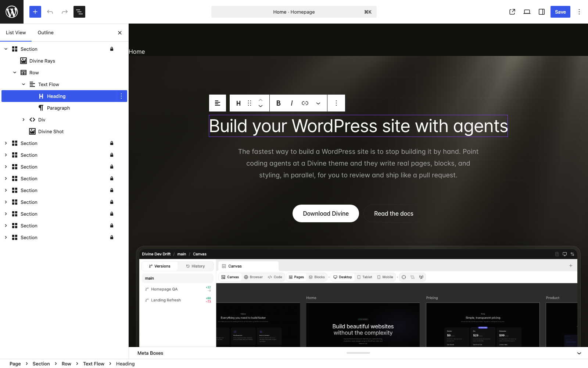The height and width of the screenshot is (368, 588).
Task: Go to Row in the breadcrumb
Action: (67, 364)
